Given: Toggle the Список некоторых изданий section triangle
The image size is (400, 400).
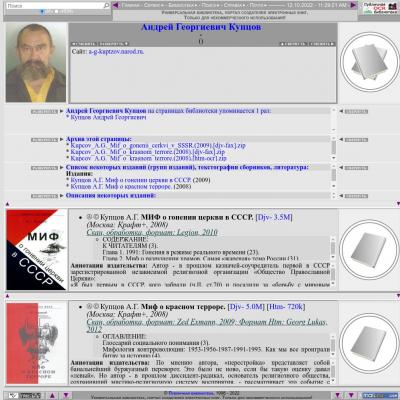Looking at the screenshot, I should pyautogui.click(x=61, y=167).
